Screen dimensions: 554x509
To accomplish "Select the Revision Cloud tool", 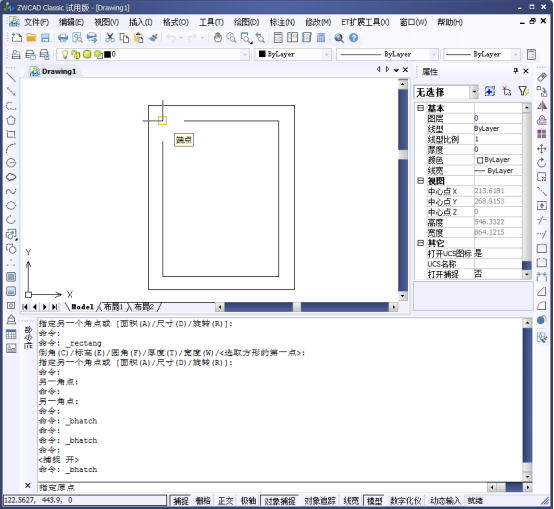I will [11, 177].
